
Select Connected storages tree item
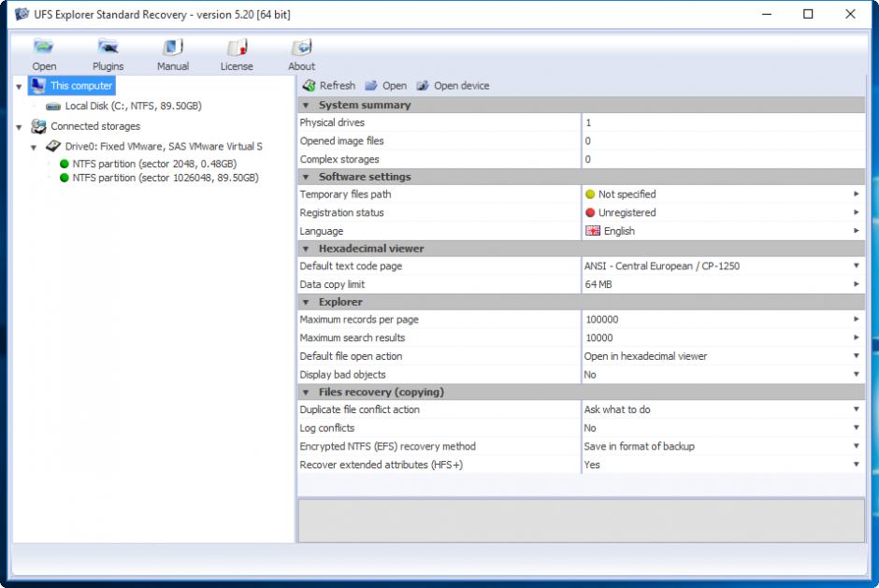click(95, 126)
